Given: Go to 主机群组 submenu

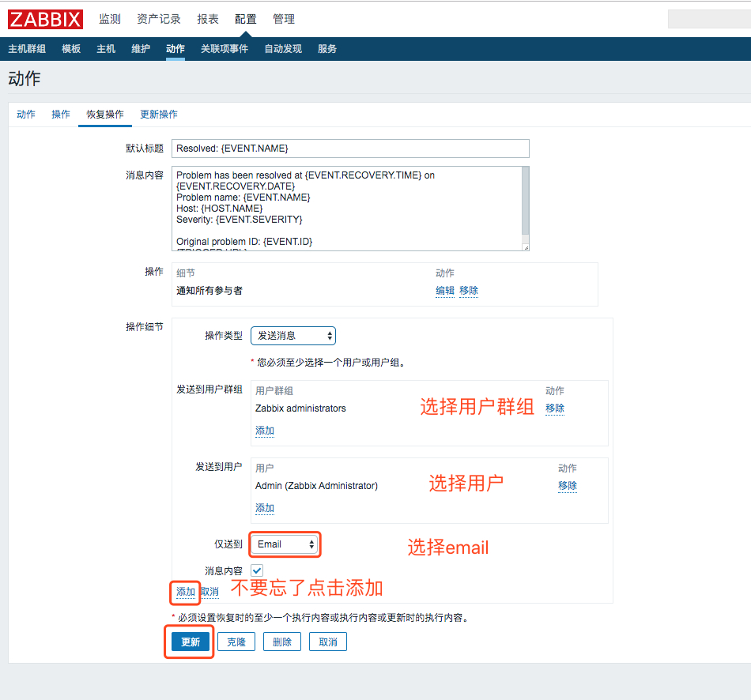Looking at the screenshot, I should 27,49.
